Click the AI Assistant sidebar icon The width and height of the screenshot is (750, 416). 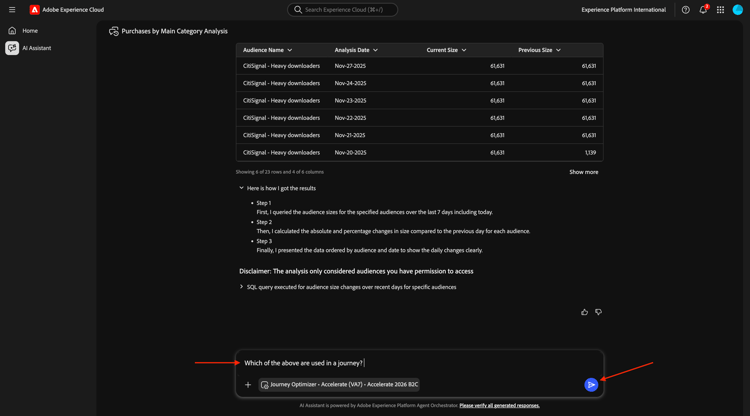pyautogui.click(x=12, y=48)
